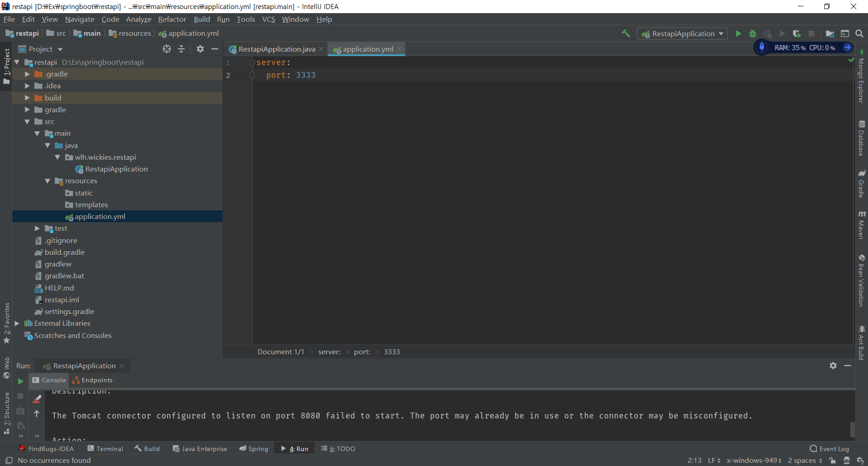Click the dump threads camera icon
Image resolution: width=868 pixels, height=466 pixels.
(20, 411)
